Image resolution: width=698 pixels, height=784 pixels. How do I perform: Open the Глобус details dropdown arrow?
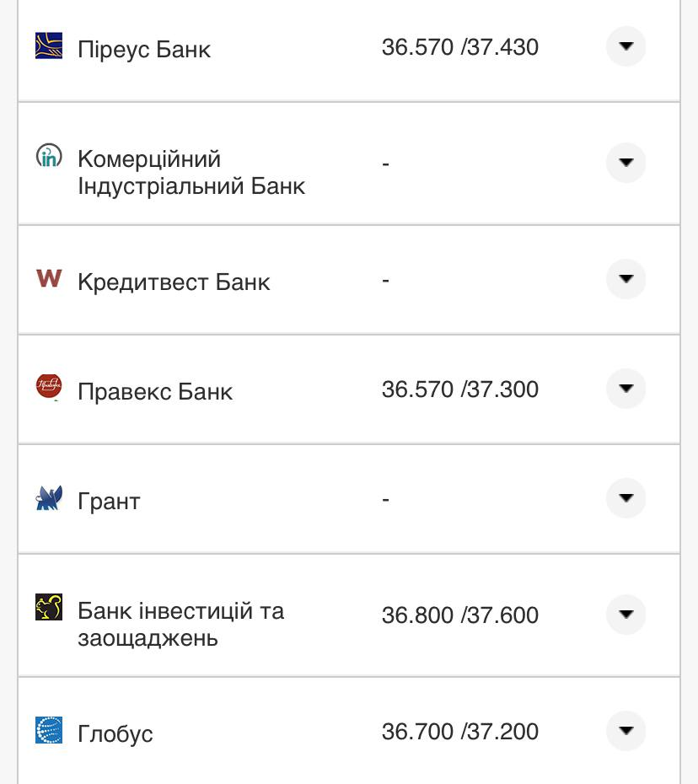626,732
